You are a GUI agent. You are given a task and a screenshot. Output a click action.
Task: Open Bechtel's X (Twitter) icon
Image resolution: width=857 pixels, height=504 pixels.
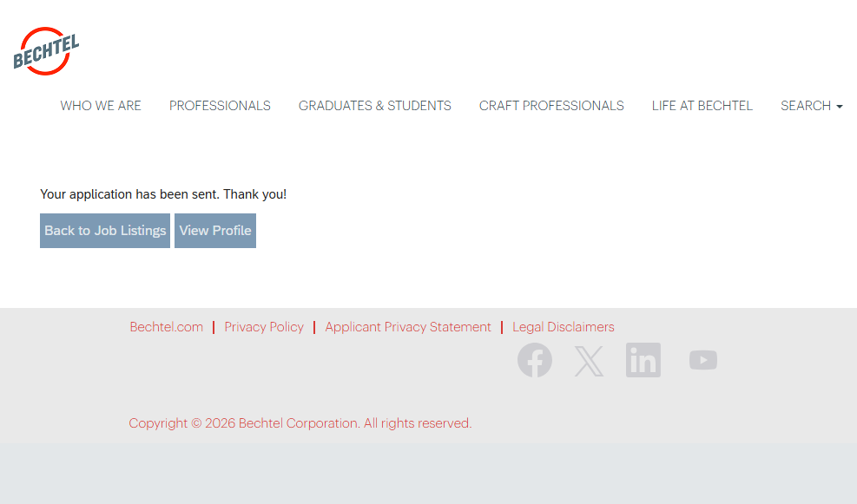click(589, 361)
